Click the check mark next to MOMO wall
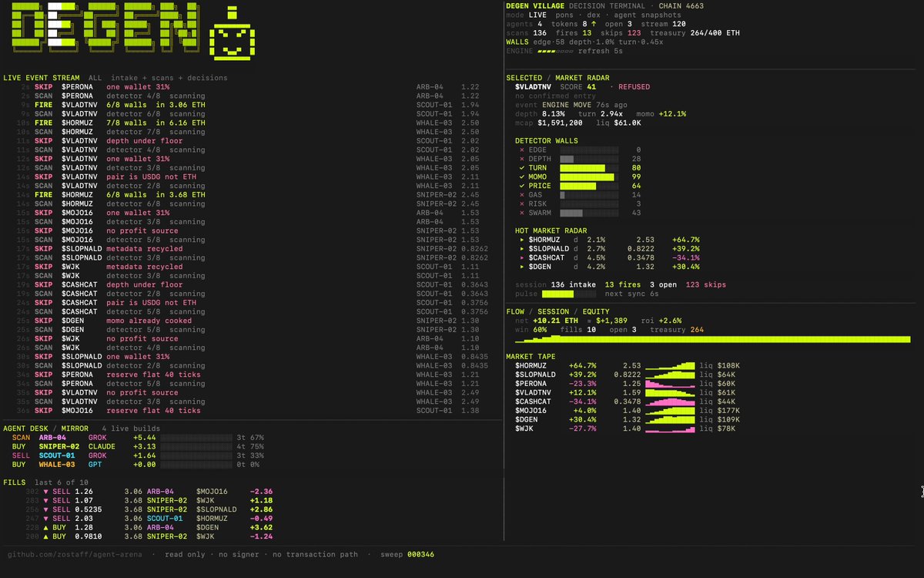This screenshot has height=578, width=924. [x=522, y=177]
